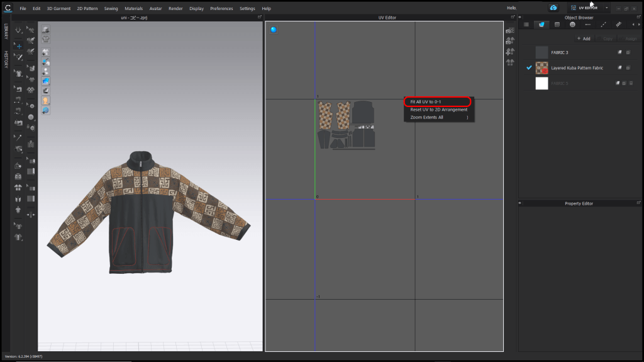
Task: Switch to the Buttonhole tab icon
Action: tap(588, 25)
